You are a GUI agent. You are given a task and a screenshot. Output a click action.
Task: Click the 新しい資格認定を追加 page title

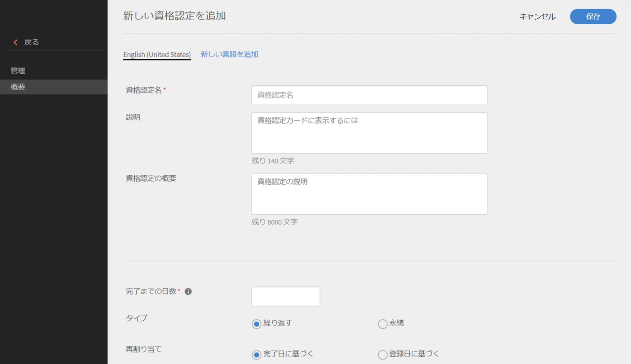coord(175,16)
